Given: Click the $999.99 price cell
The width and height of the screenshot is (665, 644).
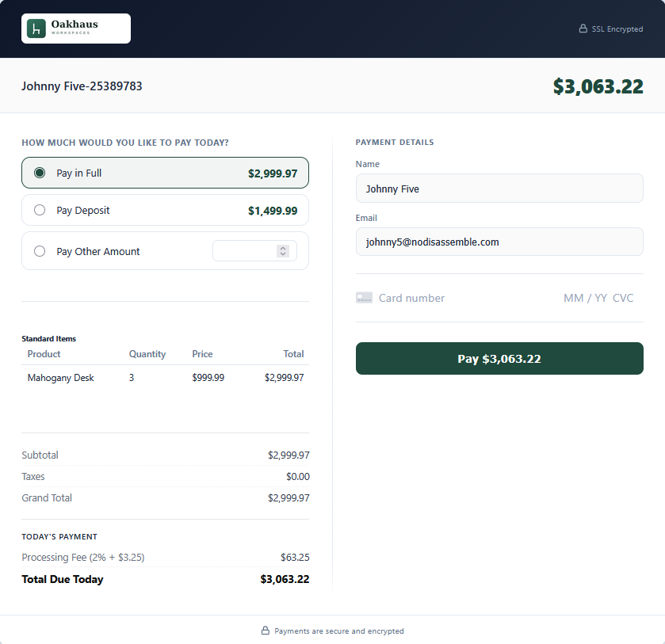Looking at the screenshot, I should [x=208, y=377].
